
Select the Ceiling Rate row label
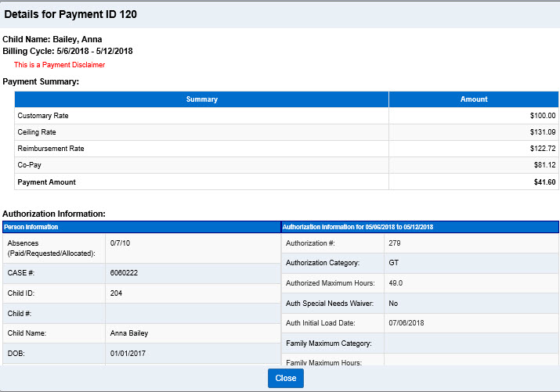point(37,132)
